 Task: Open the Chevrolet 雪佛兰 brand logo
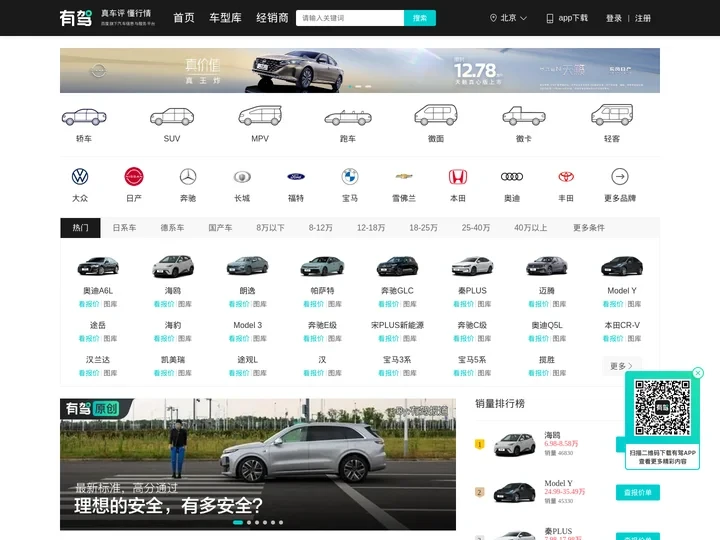click(x=404, y=176)
